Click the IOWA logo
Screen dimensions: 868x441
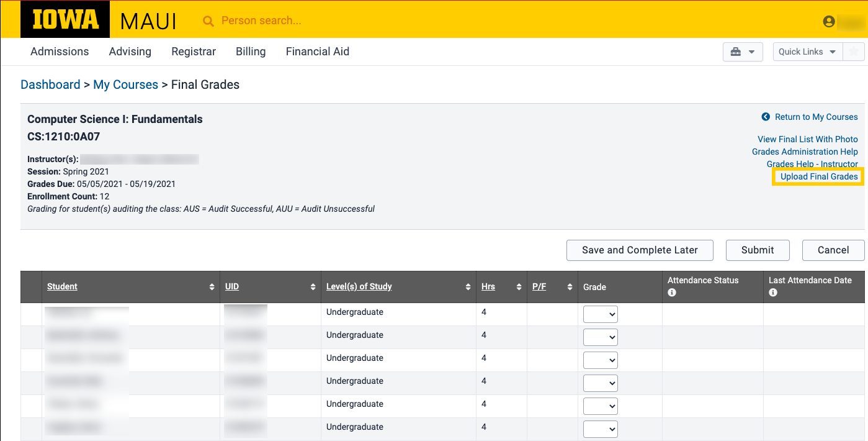point(65,20)
